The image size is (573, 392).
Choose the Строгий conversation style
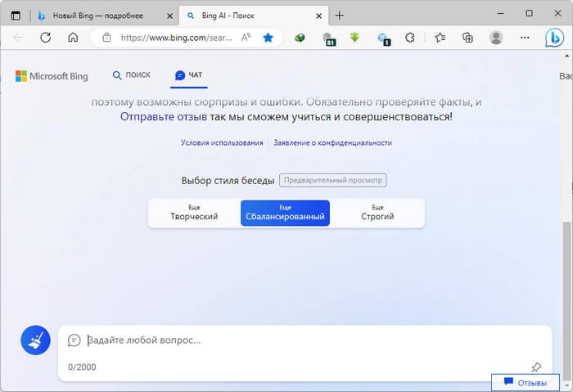pyautogui.click(x=377, y=213)
